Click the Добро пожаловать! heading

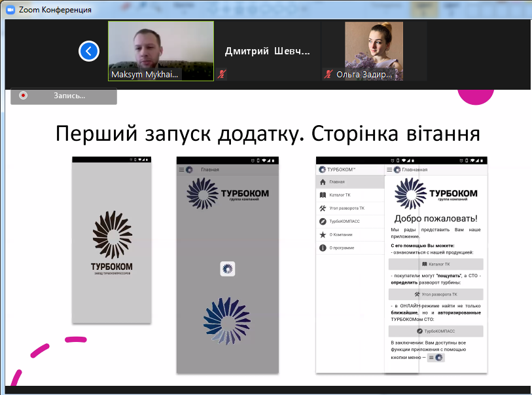(x=436, y=218)
